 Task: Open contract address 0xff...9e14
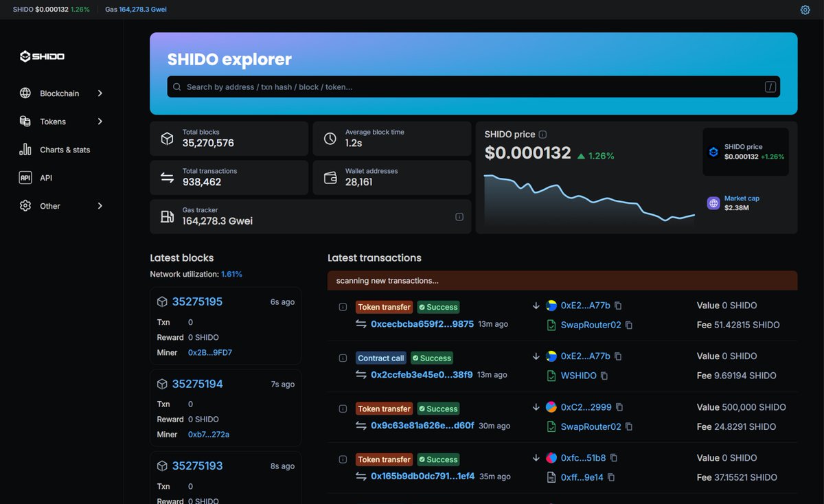582,477
